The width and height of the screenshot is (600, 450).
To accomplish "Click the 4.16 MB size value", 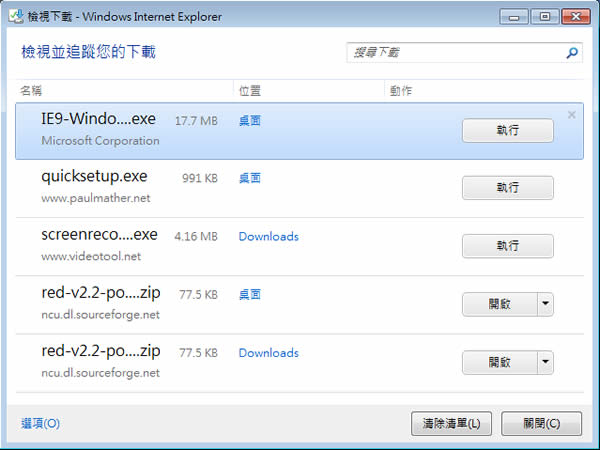I will click(x=196, y=236).
